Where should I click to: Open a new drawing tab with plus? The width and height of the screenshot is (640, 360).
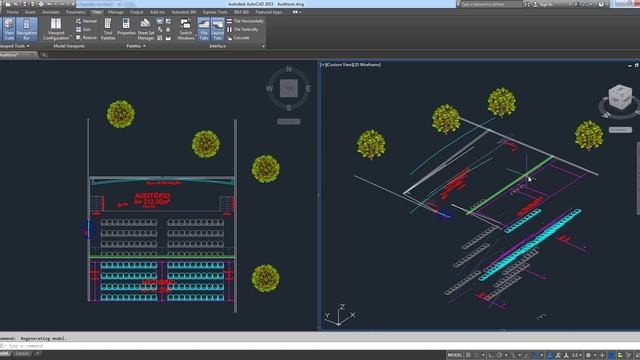[x=44, y=55]
